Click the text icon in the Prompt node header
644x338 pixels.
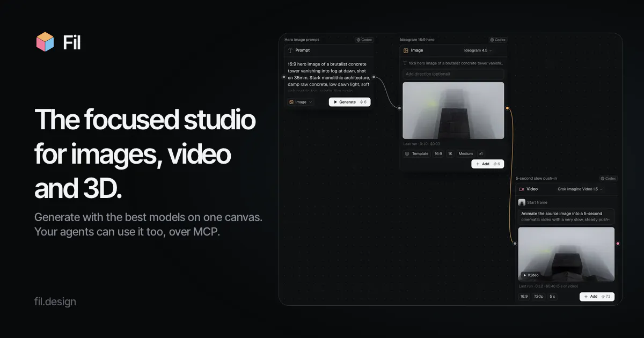tap(290, 50)
